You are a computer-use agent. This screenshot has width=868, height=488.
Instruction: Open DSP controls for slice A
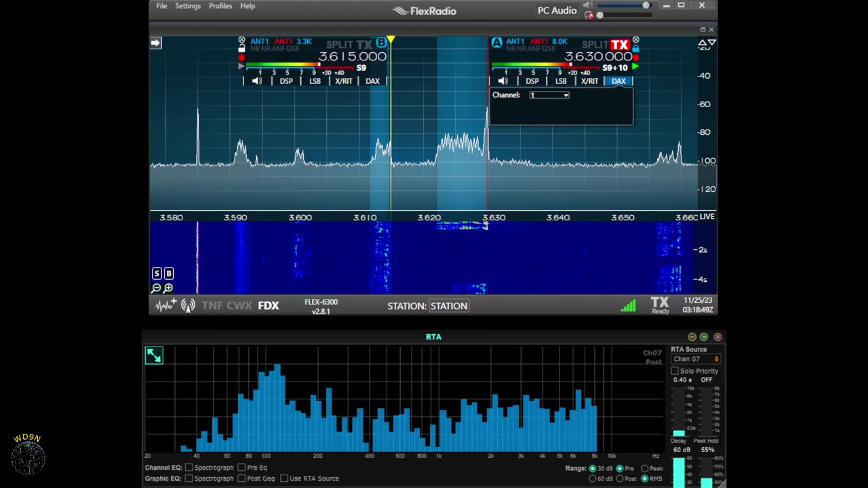pos(532,81)
